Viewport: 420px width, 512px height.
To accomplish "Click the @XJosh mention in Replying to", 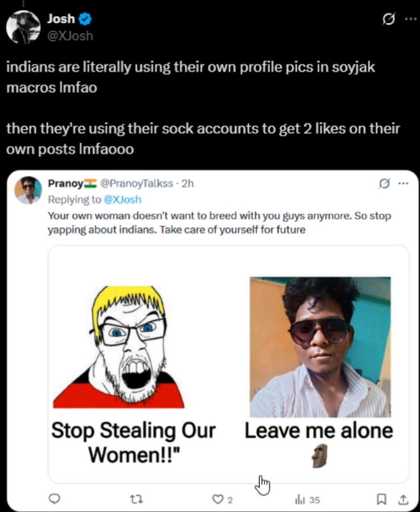I will point(122,199).
